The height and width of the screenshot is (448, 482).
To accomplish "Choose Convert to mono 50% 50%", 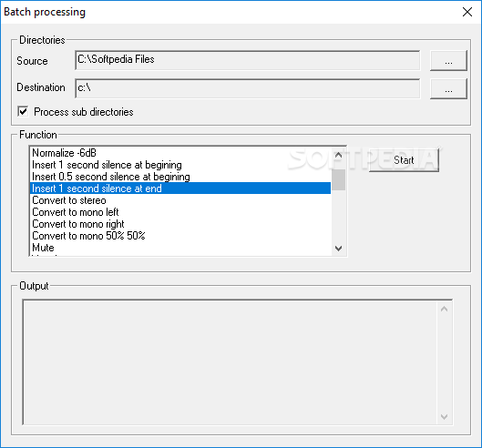I will (x=180, y=236).
